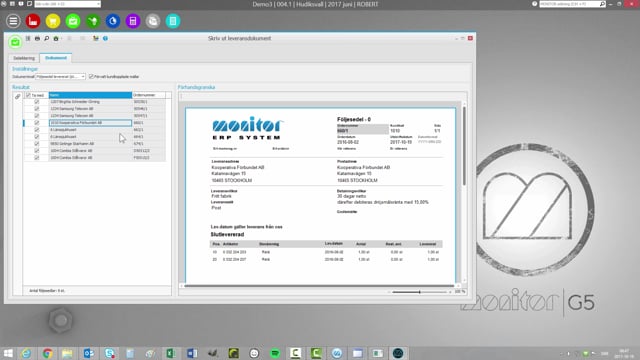Select the Dokument tab
Image resolution: width=640 pixels, height=360 pixels.
[56, 58]
